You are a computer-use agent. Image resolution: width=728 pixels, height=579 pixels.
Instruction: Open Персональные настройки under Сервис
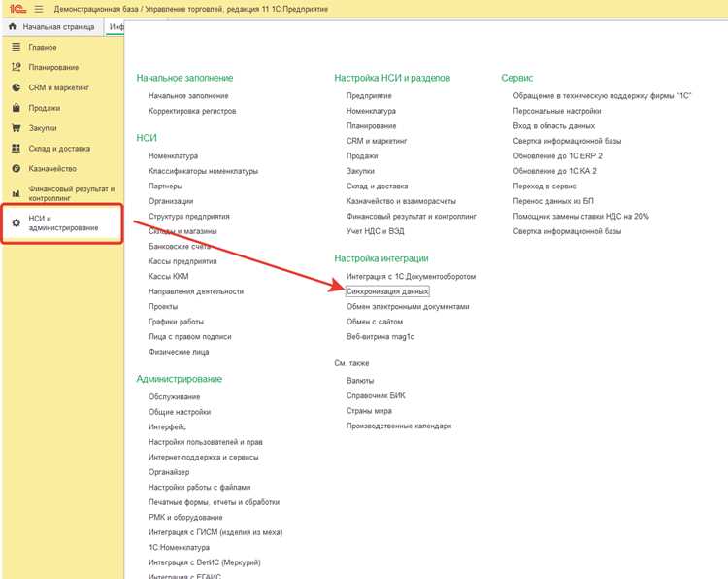point(557,111)
